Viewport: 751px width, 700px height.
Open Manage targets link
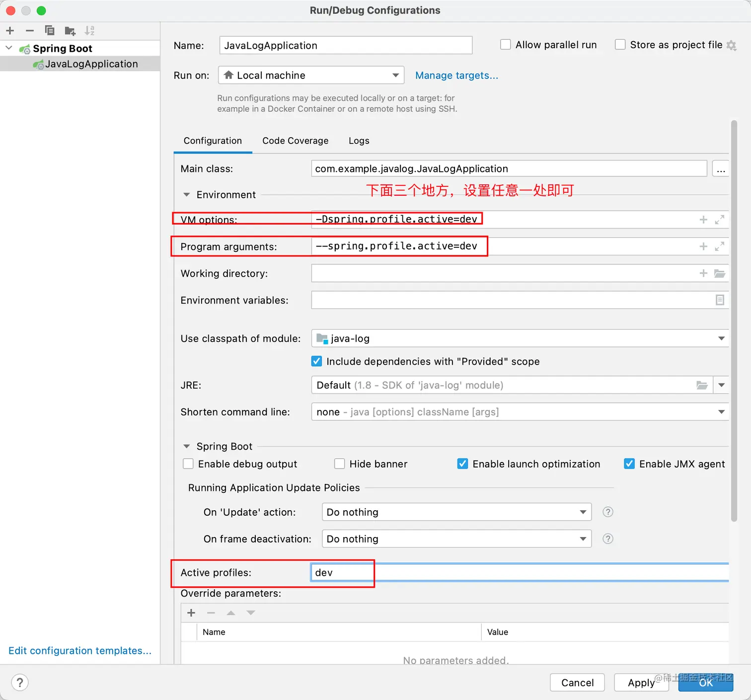click(456, 76)
